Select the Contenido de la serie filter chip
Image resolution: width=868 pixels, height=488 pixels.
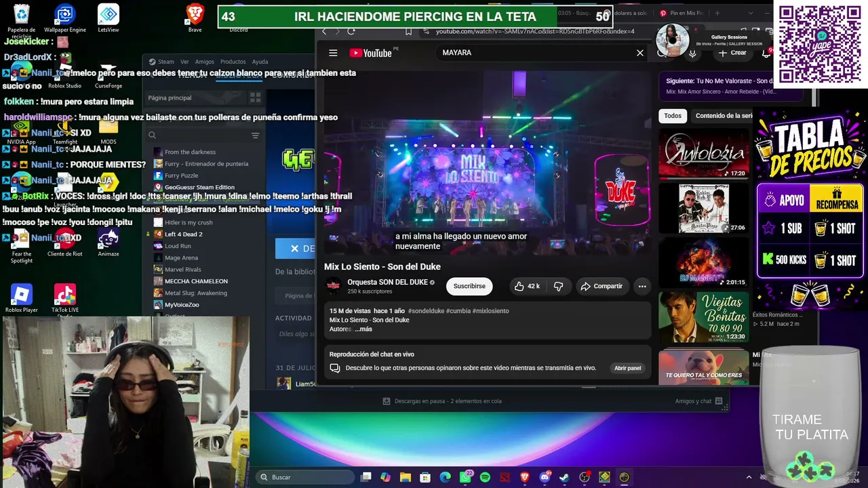point(724,116)
